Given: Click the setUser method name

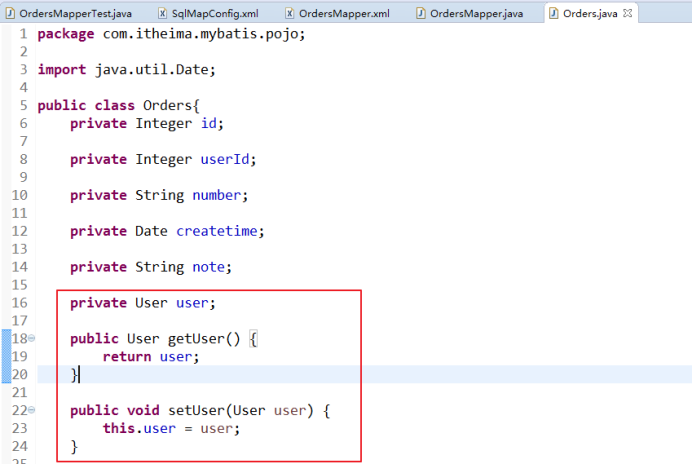Looking at the screenshot, I should tap(196, 410).
